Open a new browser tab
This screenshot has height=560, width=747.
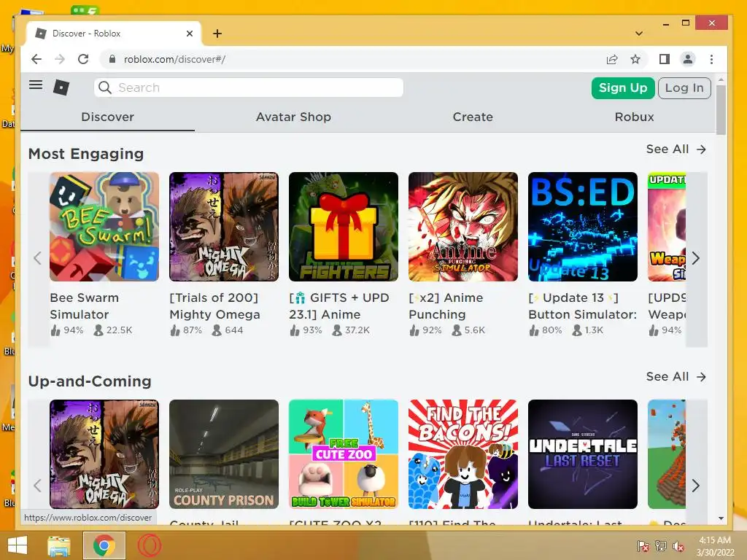coord(217,34)
